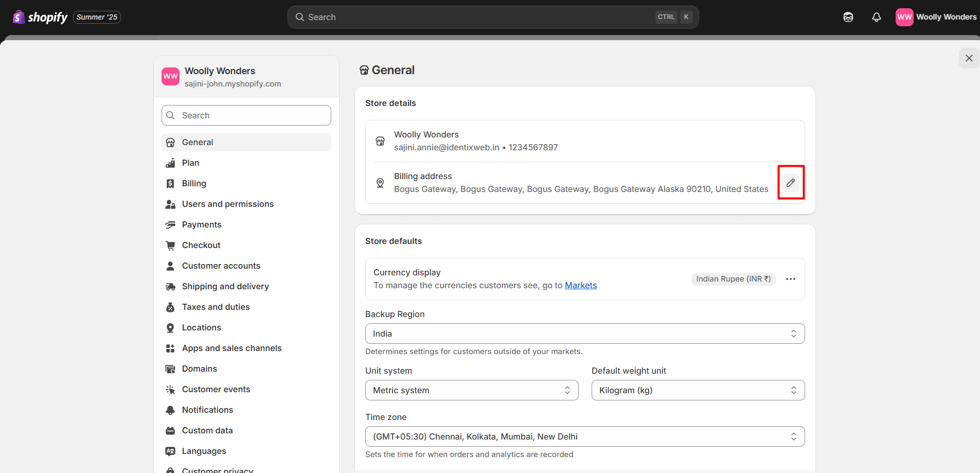Select General in settings sidebar
The image size is (980, 473).
[x=246, y=142]
